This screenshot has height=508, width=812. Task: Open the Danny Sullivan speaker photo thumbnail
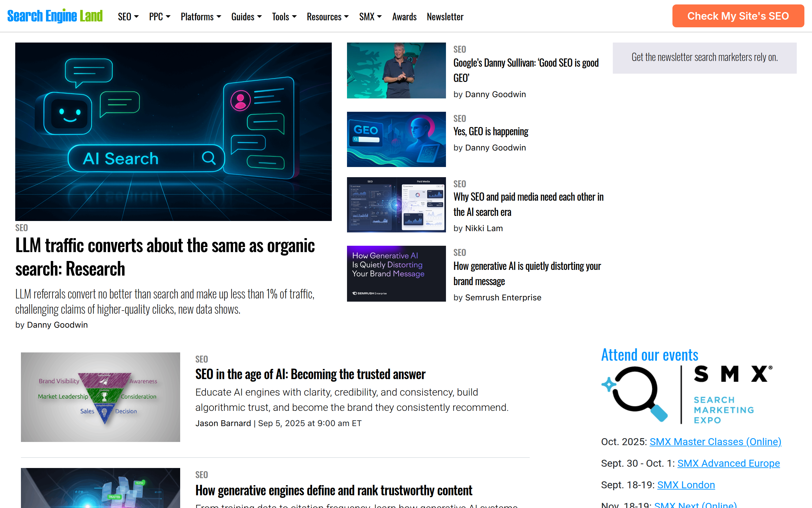[x=396, y=70]
